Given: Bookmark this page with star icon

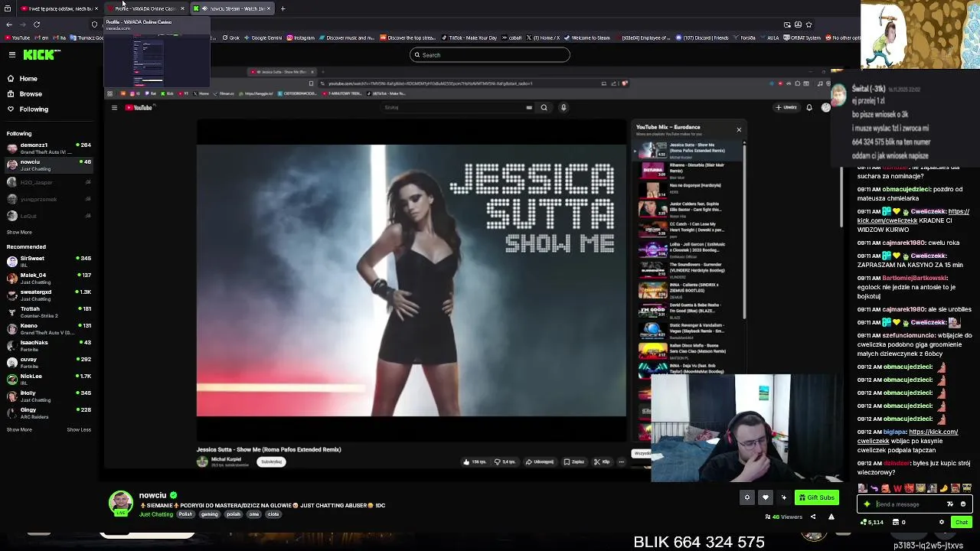Looking at the screenshot, I should tap(809, 24).
